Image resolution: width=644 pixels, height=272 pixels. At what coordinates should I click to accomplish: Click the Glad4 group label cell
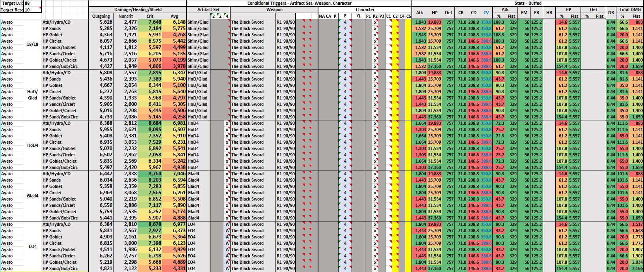point(32,196)
